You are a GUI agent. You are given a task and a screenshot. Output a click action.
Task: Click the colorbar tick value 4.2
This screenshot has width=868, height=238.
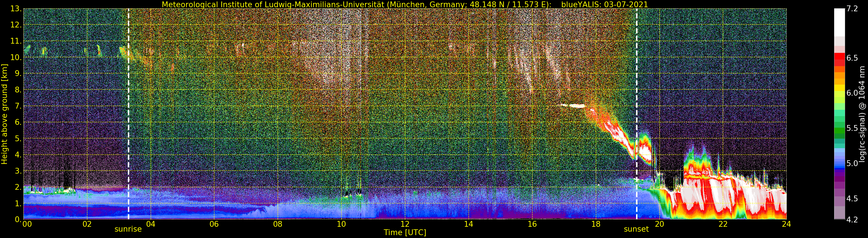click(x=852, y=220)
